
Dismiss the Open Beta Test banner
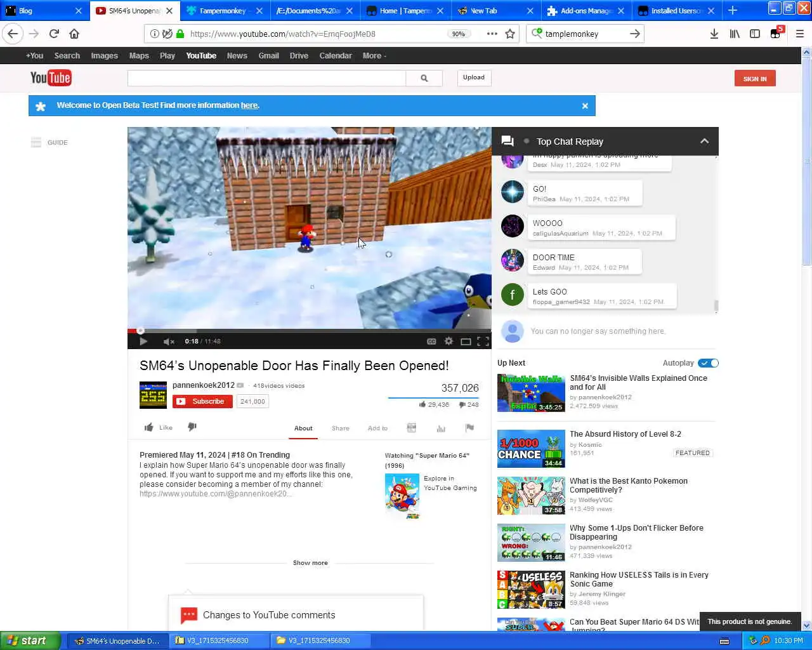585,106
